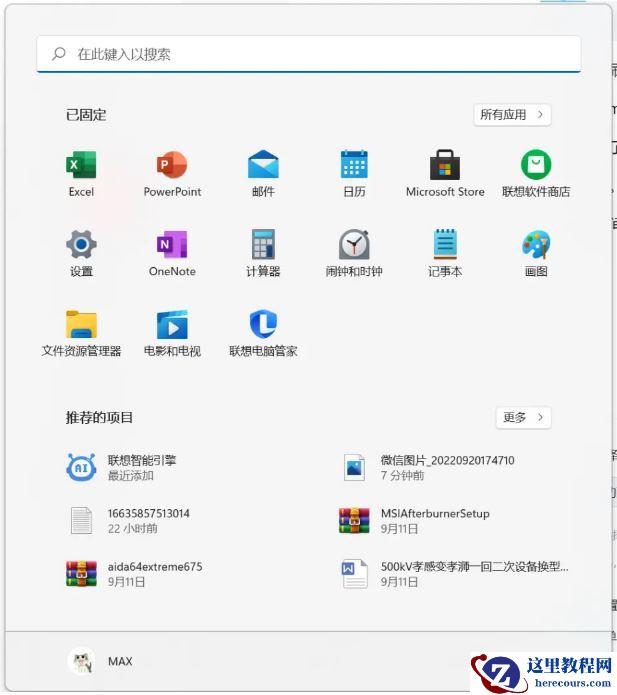Screen dimensions: 617x695
Task: Expand 更多 recommended items
Action: [x=523, y=417]
